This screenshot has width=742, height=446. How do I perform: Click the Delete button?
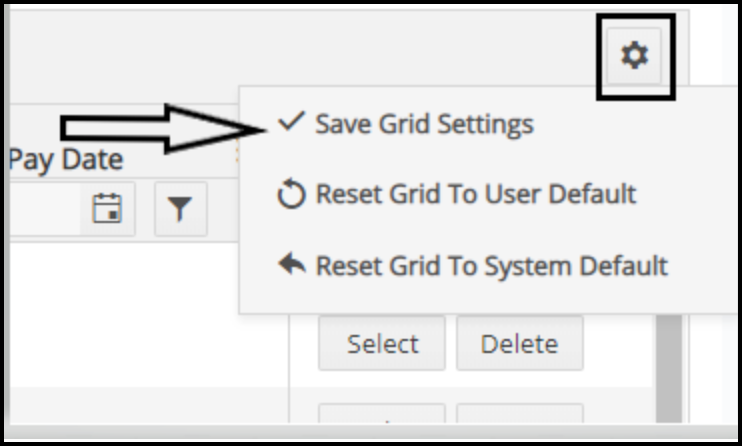point(520,343)
